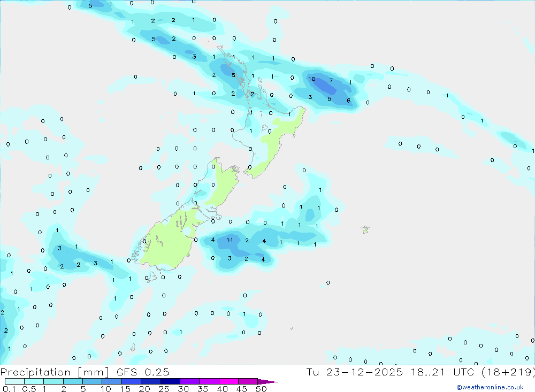Click the 'Tu 23-12-2025' date text

click(x=354, y=372)
